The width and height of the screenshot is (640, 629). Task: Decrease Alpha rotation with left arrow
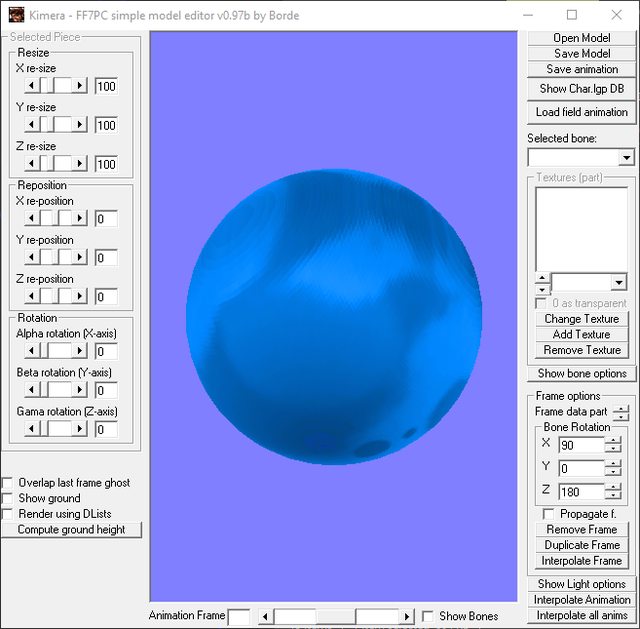click(32, 351)
